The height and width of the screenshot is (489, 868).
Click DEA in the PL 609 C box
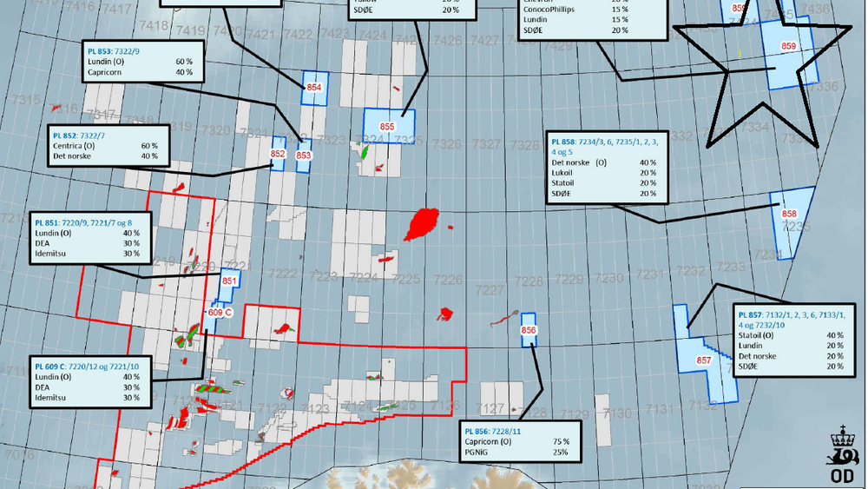tap(42, 387)
